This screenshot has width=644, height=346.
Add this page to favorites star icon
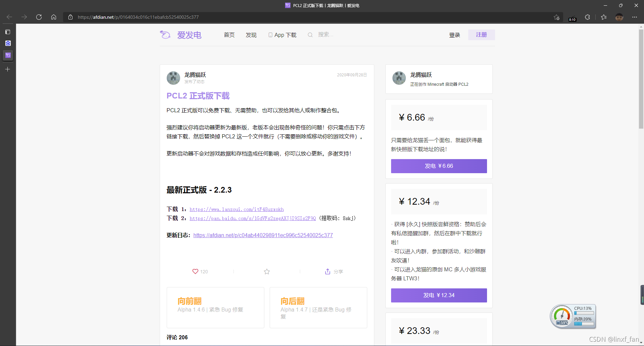[x=557, y=17]
